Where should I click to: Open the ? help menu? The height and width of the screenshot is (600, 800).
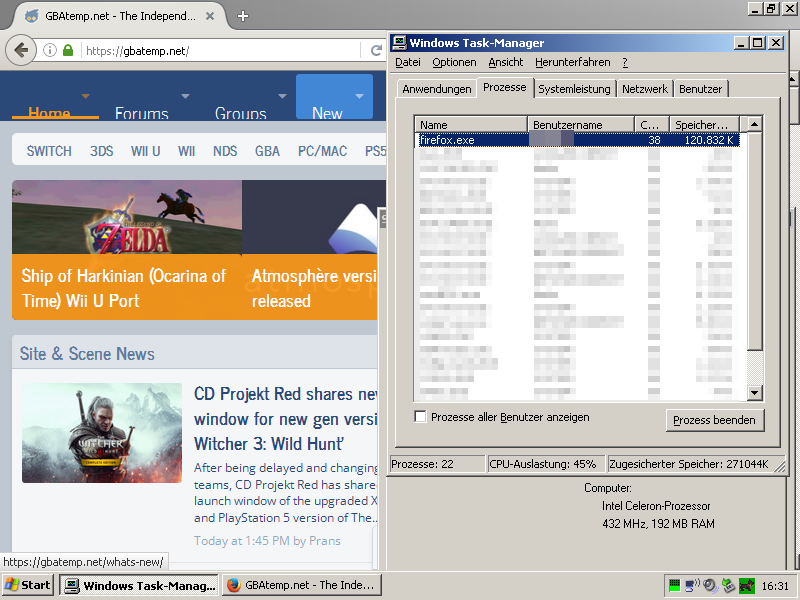tap(625, 62)
